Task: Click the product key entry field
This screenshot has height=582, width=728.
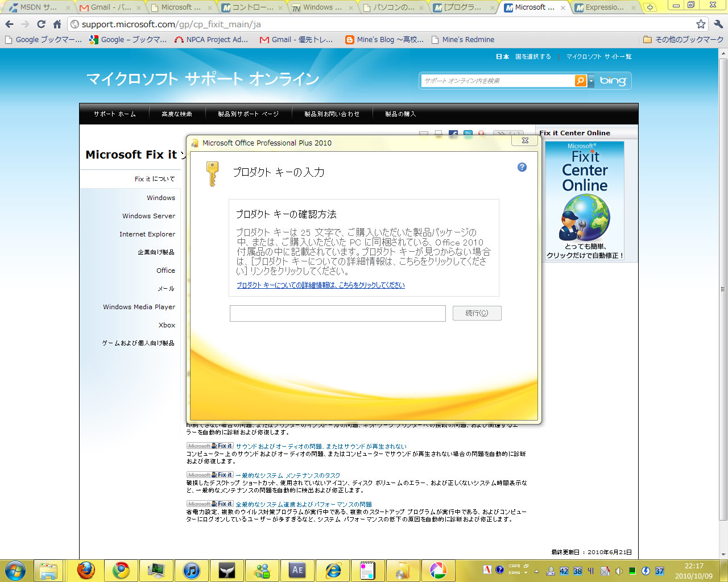Action: coord(337,313)
